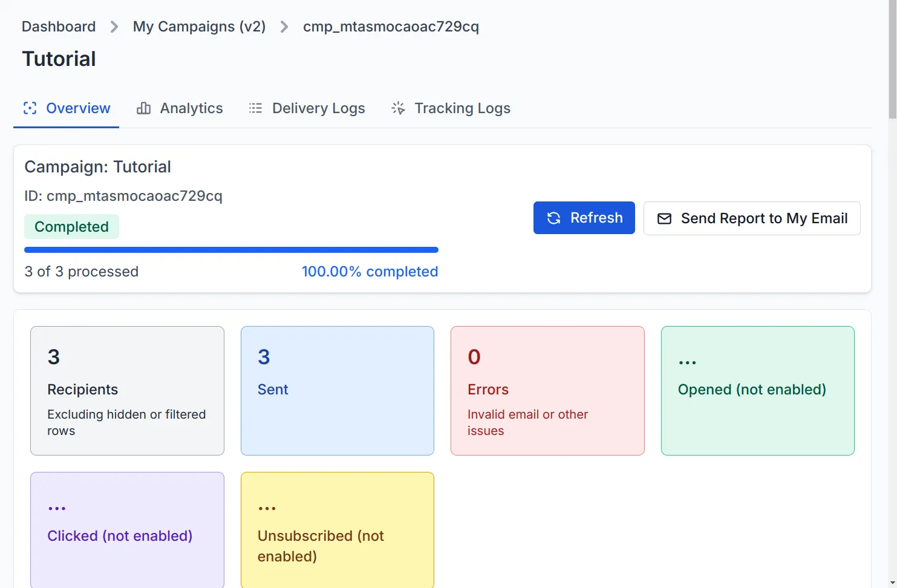Click the Completed status badge

coord(71,226)
